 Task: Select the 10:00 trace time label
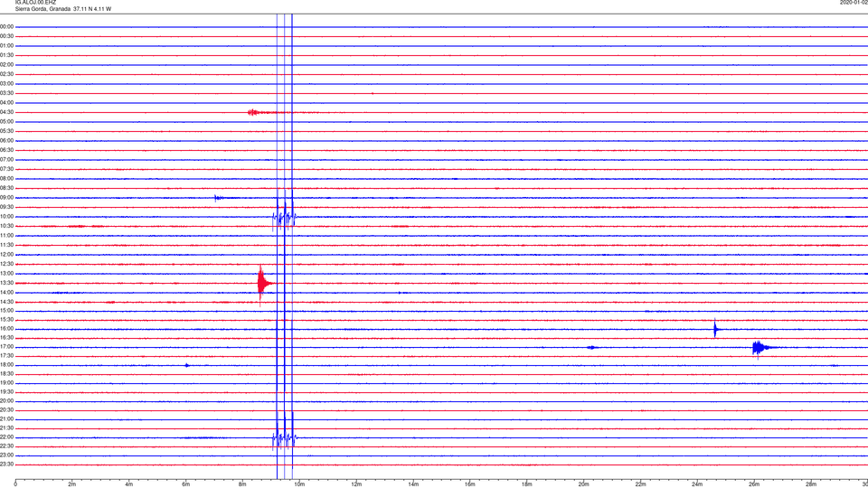pyautogui.click(x=6, y=217)
